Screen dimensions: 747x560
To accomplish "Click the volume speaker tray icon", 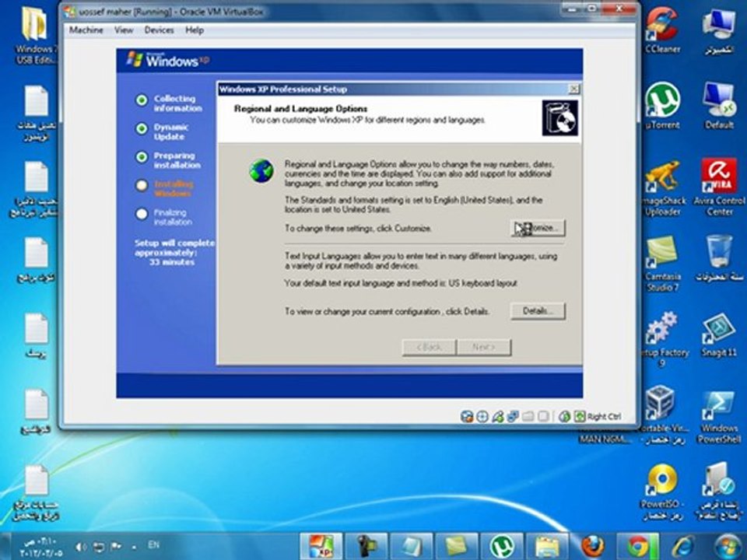I will click(81, 547).
